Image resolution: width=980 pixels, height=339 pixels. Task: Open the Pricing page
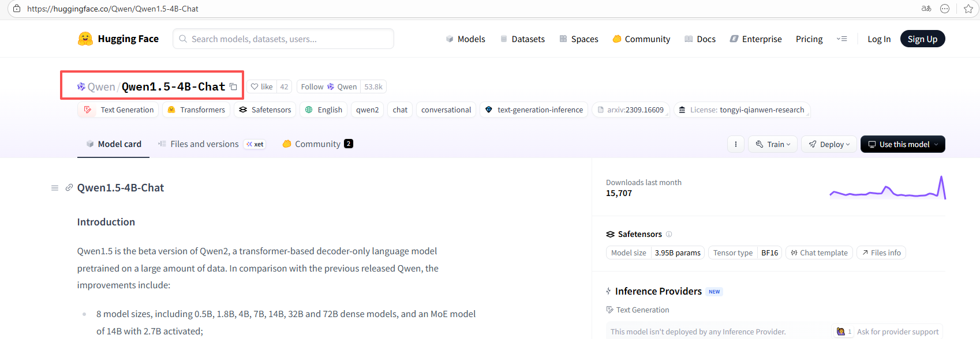coord(809,39)
